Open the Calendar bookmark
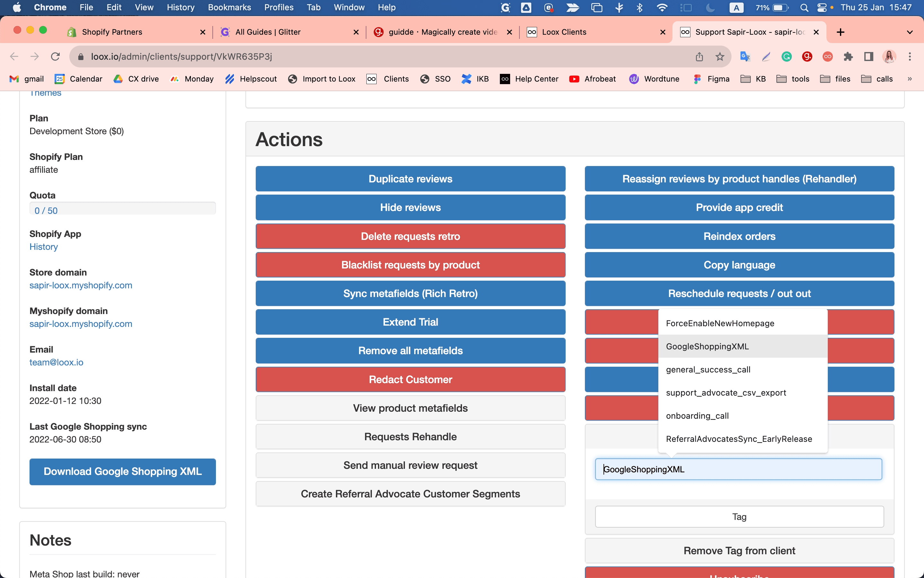 pyautogui.click(x=79, y=79)
